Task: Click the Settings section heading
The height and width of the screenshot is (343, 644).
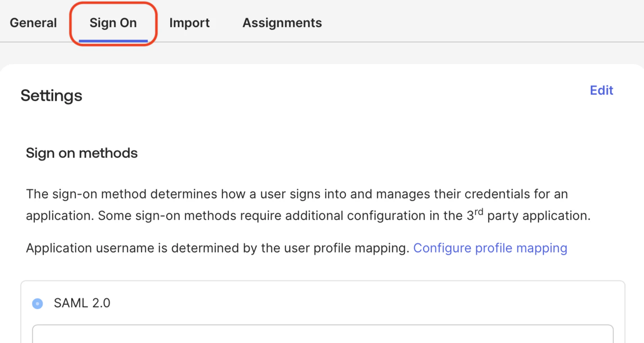Action: tap(51, 95)
